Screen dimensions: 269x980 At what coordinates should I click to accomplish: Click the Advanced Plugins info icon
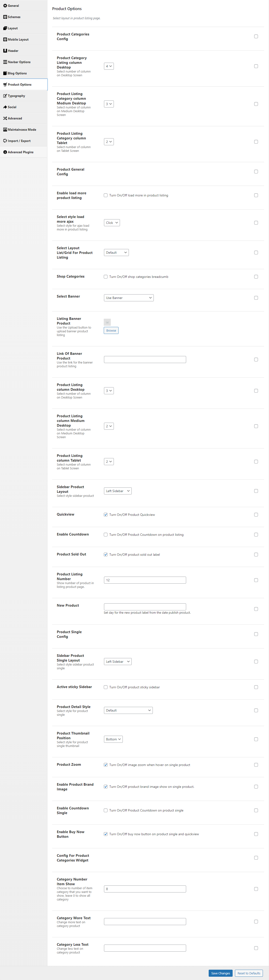pos(5,152)
